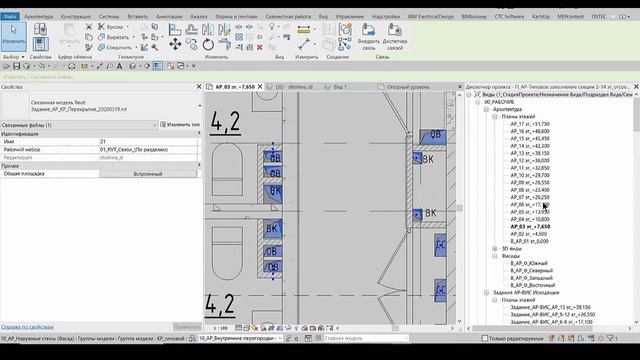Image resolution: width=640 pixels, height=360 pixels.
Task: Open the Файл tab
Action: coord(10,16)
